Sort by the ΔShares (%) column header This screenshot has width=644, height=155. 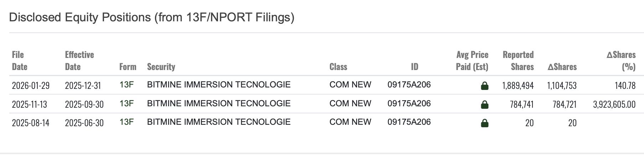621,61
